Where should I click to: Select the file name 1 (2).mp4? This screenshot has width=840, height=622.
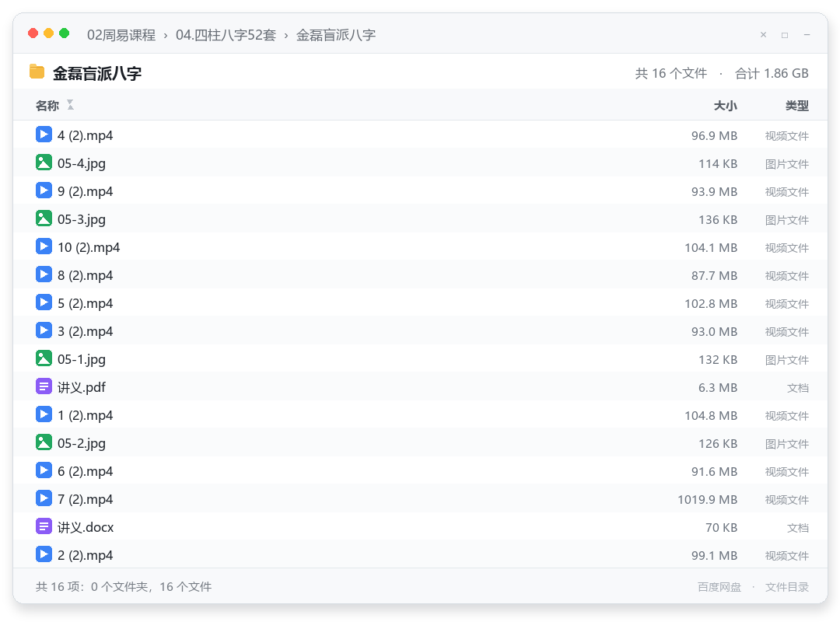click(86, 415)
